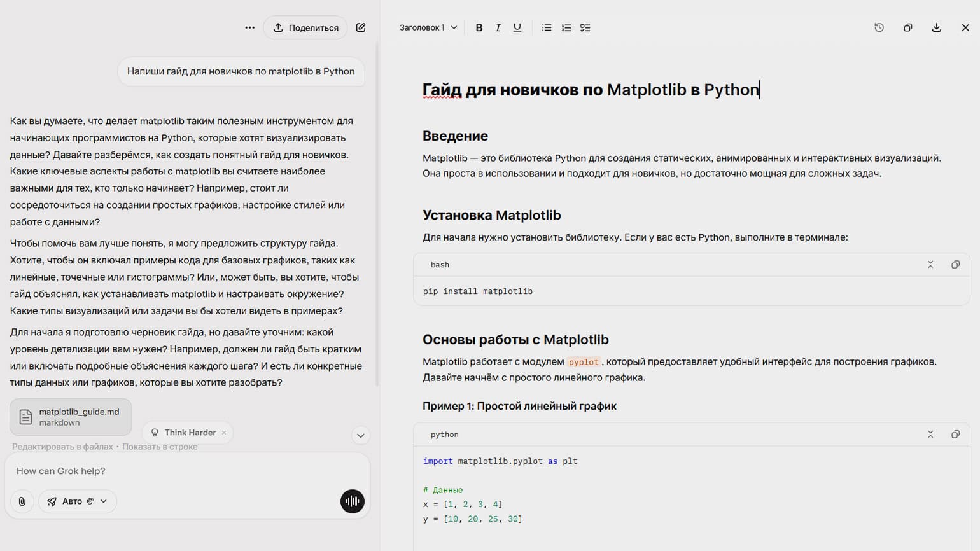Viewport: 980px width, 551px height.
Task: Copy the whole document content
Action: [x=908, y=28]
